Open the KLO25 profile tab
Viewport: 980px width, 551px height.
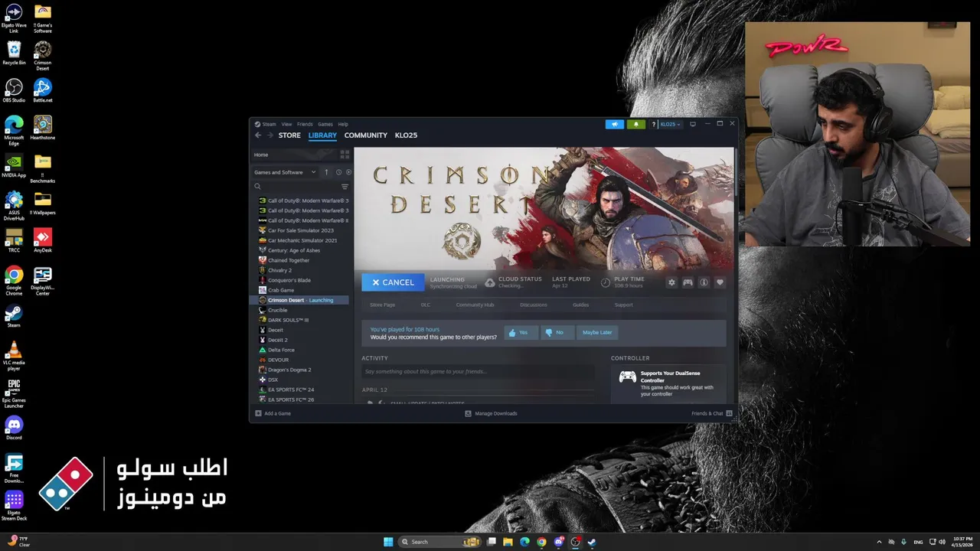[x=406, y=135]
